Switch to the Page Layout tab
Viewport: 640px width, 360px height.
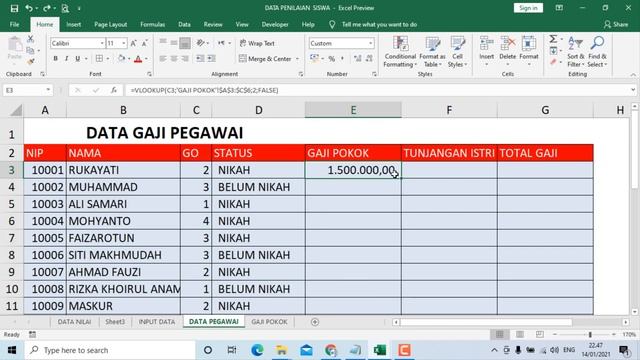tap(111, 24)
